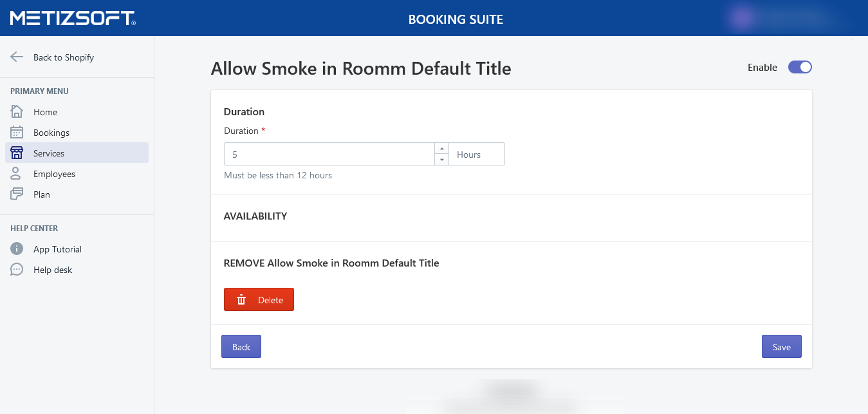Expand the AVAILABILITY section

255,216
